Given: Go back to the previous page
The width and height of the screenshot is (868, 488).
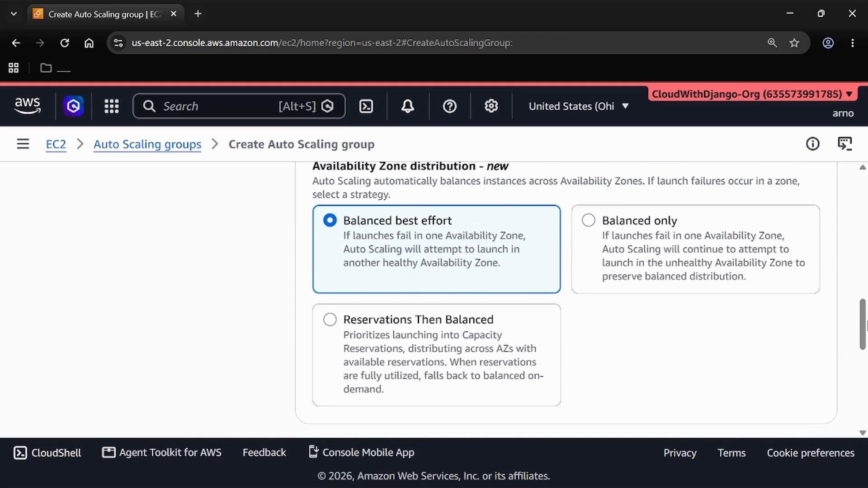Looking at the screenshot, I should (16, 43).
